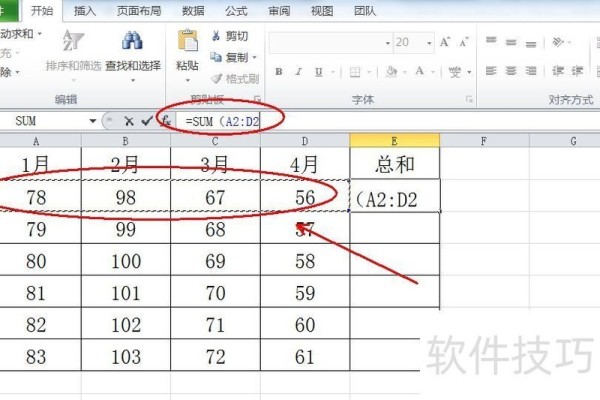Switch to the 公式 tab
Viewport: 600px width, 400px height.
(x=236, y=11)
